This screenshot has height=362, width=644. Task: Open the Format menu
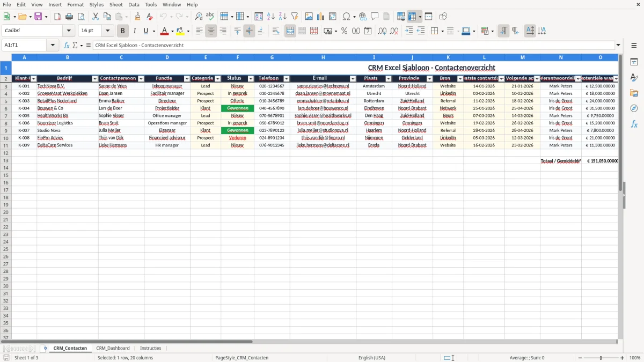coord(75,4)
